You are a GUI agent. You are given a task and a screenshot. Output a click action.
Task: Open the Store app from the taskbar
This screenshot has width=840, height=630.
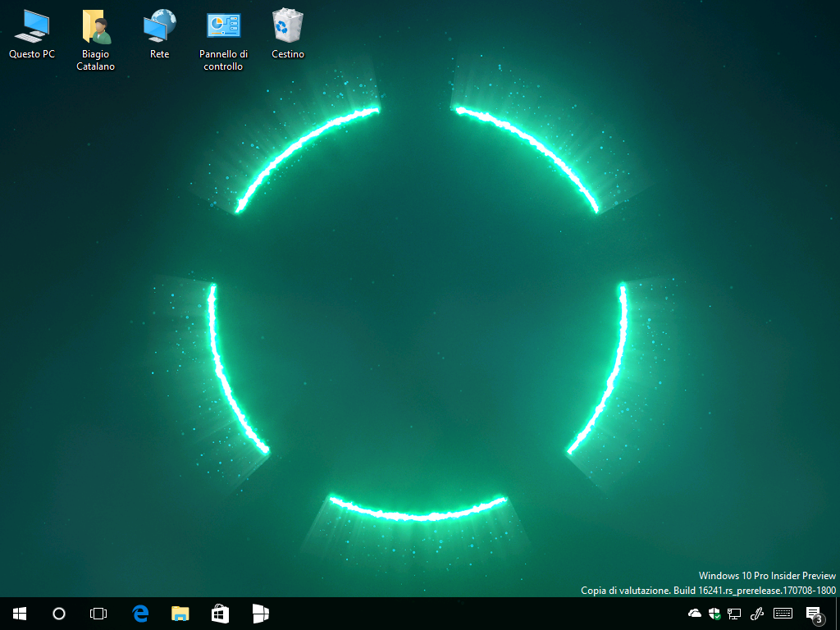(220, 614)
